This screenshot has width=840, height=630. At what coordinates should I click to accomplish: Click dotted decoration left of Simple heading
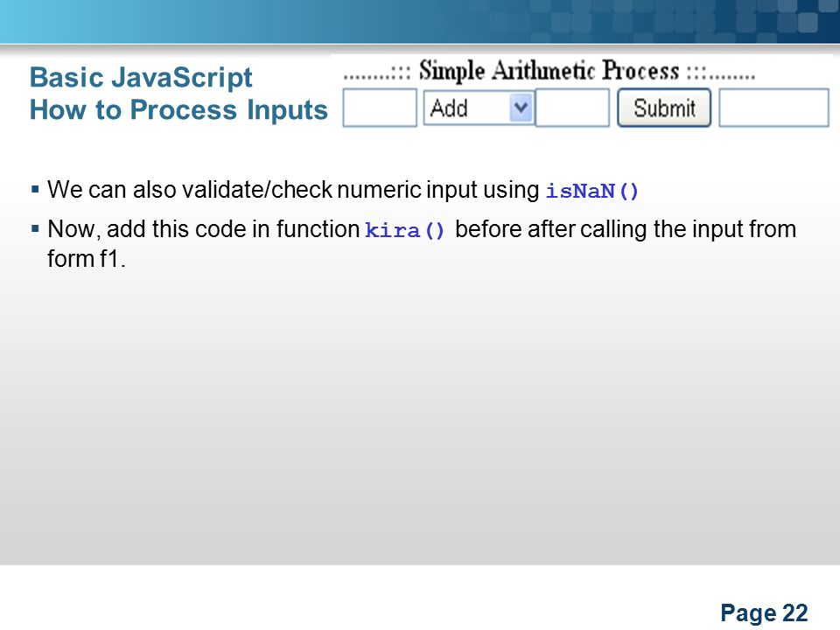[377, 73]
